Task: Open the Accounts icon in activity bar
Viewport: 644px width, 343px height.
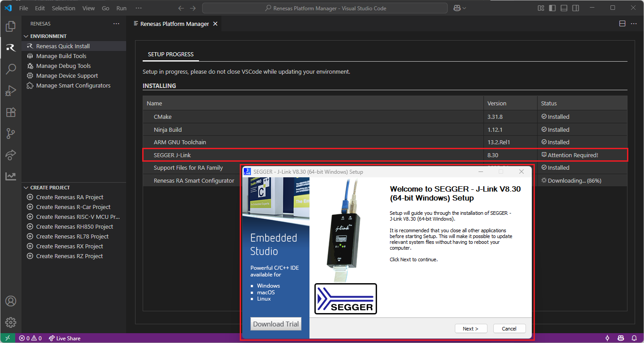Action: tap(11, 301)
